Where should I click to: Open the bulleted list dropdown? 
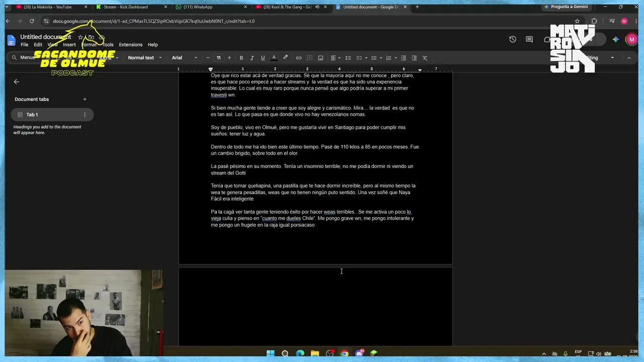pyautogui.click(x=376, y=58)
